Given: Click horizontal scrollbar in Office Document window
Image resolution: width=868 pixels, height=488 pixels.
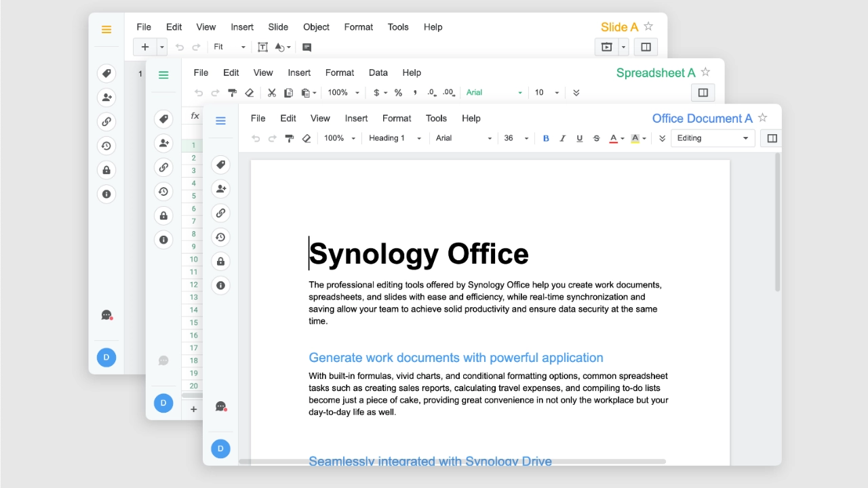Looking at the screenshot, I should (x=452, y=462).
